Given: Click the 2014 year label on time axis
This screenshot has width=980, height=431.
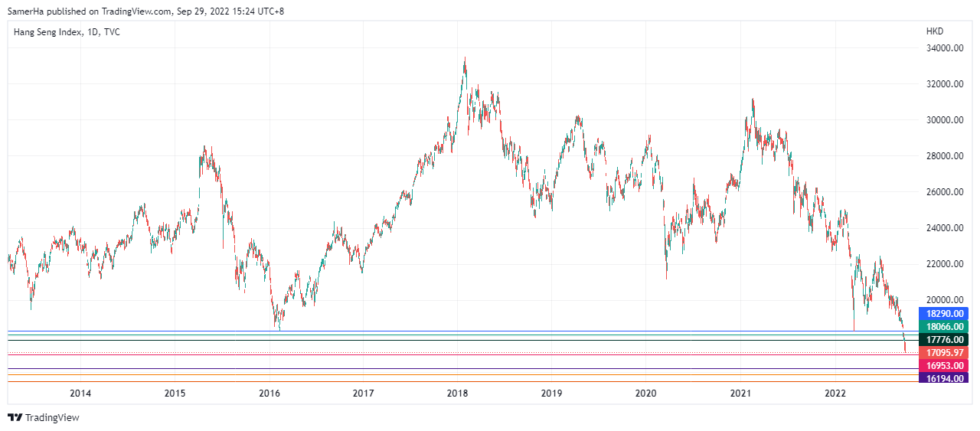Looking at the screenshot, I should tap(80, 394).
